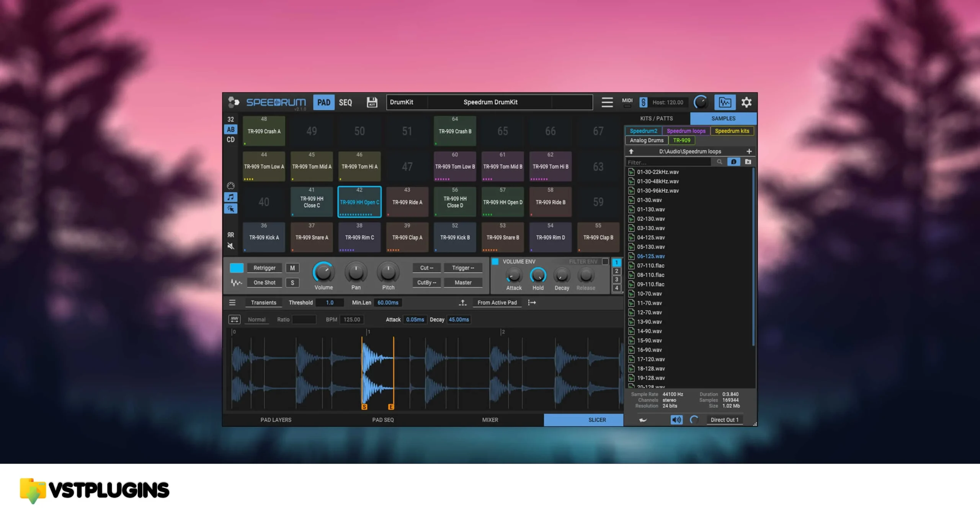Switch to PAD SEQ tab
The image size is (980, 519).
[383, 420]
